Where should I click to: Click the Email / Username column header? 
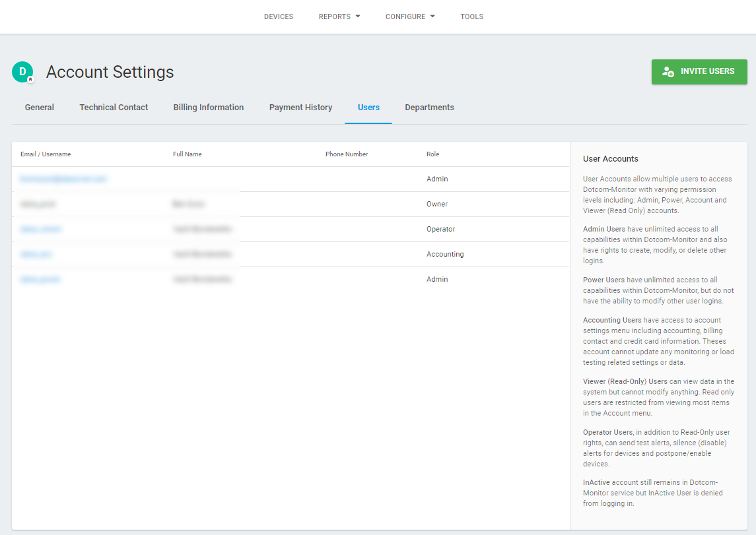pyautogui.click(x=46, y=154)
